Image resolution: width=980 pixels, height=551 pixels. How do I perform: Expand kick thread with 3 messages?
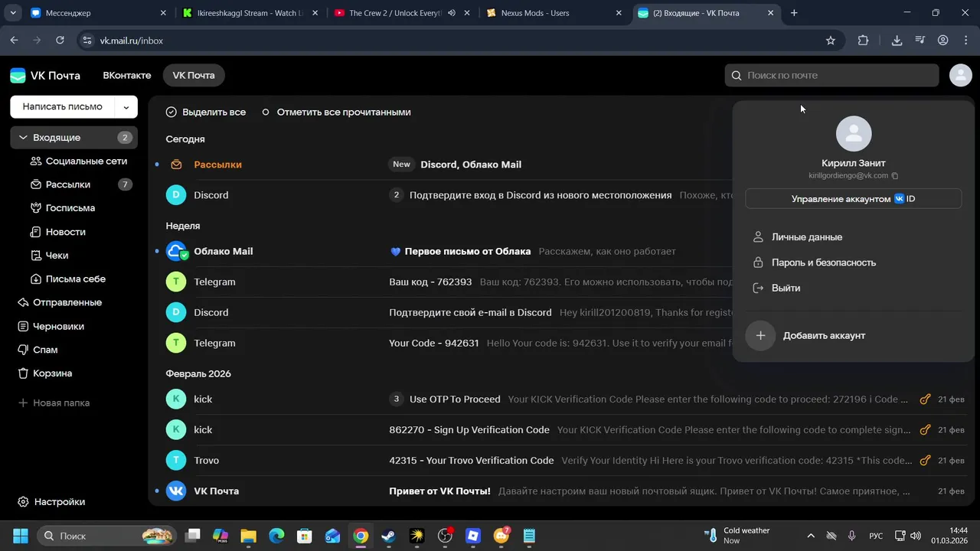point(396,399)
